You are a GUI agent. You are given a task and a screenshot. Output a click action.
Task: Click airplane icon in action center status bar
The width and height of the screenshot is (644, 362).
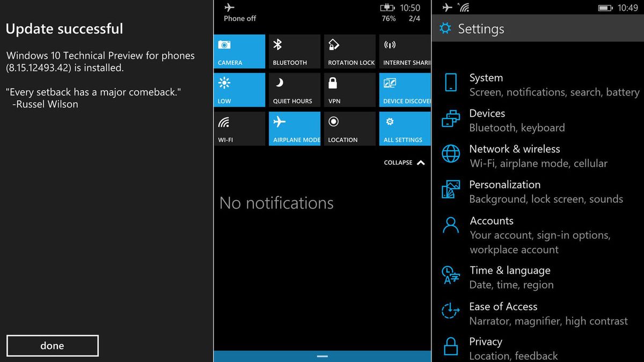pos(229,8)
